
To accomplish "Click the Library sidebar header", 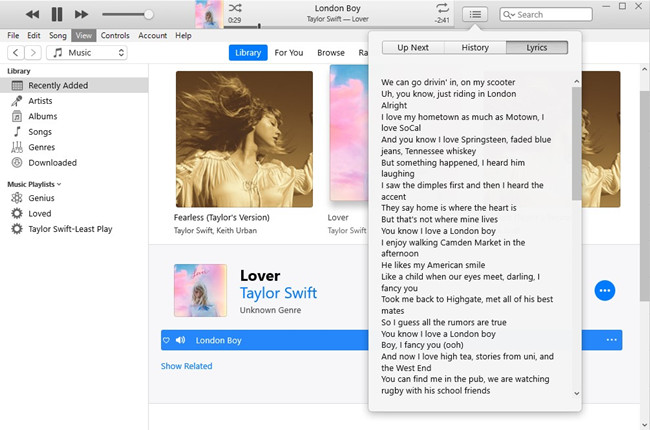I will 19,71.
